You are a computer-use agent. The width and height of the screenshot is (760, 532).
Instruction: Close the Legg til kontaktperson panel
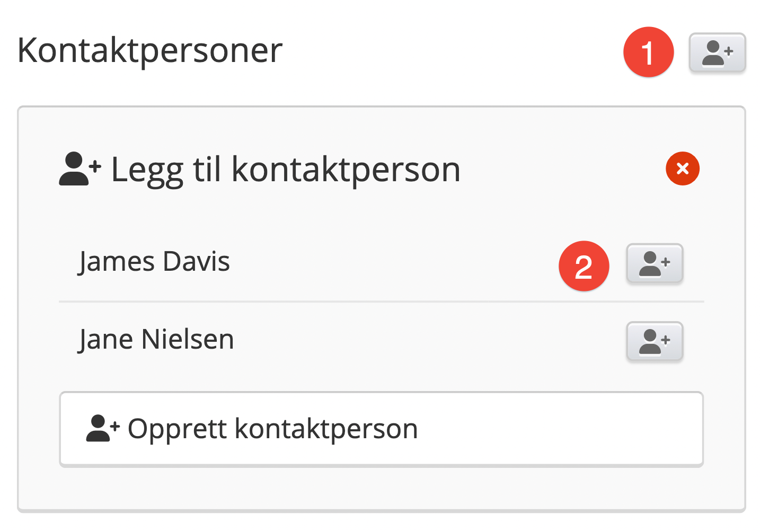click(683, 169)
